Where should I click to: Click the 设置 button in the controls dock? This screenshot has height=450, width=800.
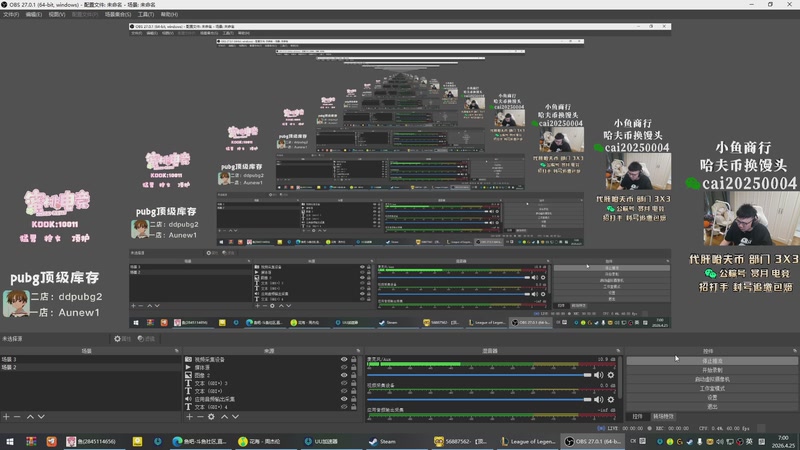(x=712, y=397)
